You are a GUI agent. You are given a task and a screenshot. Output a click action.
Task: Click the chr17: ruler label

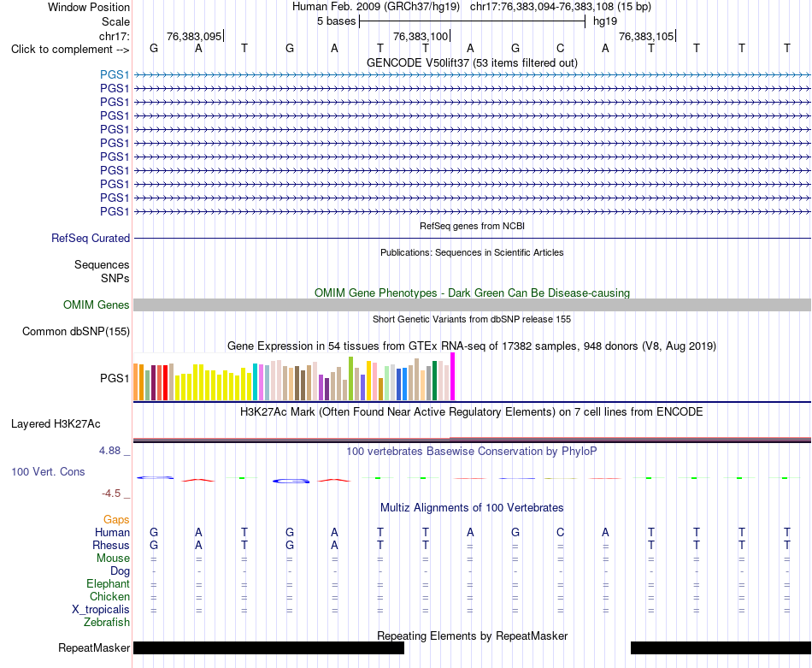pos(114,36)
